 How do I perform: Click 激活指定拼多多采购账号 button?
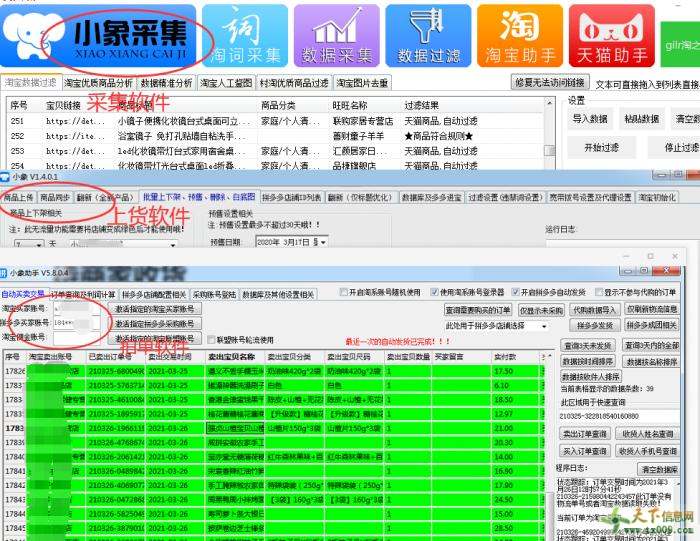(154, 323)
